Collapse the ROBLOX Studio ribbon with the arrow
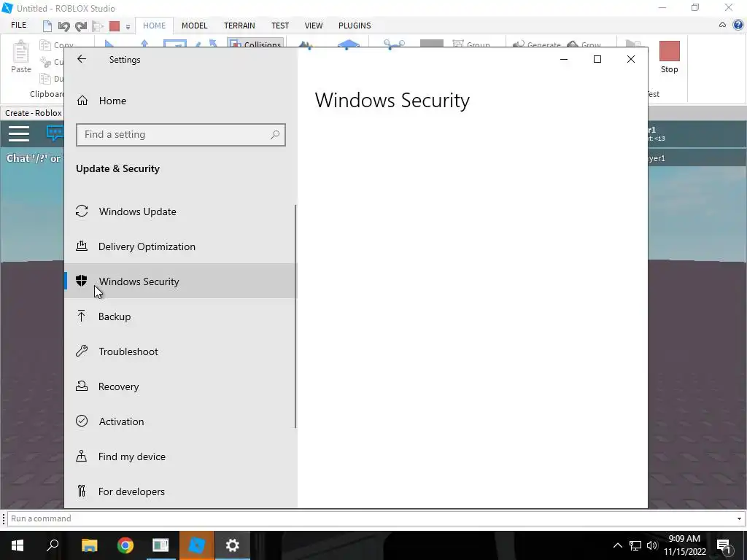Viewport: 747px width, 560px height. tap(722, 26)
